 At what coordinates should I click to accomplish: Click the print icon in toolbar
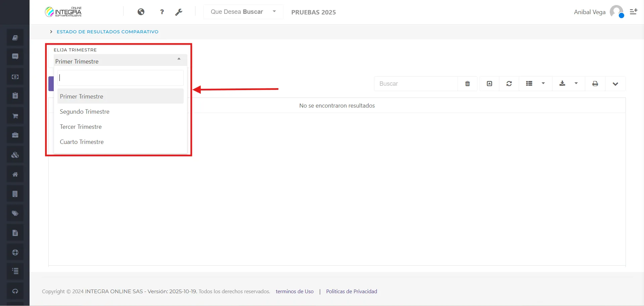click(x=595, y=84)
